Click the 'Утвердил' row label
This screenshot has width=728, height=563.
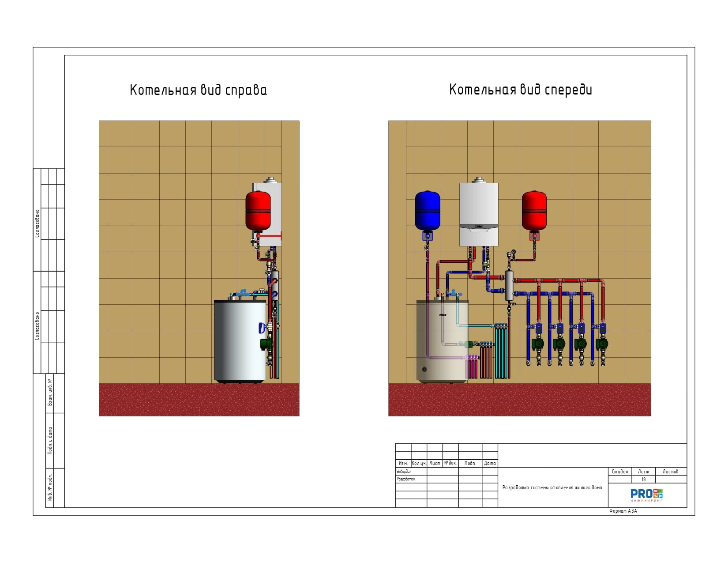point(404,472)
